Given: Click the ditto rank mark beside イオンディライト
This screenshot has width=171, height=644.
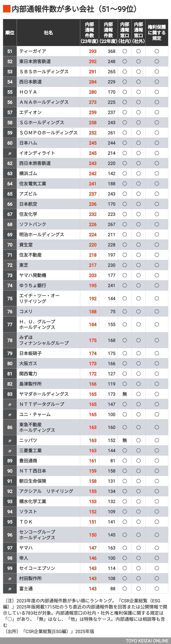Looking at the screenshot, I should pyautogui.click(x=10, y=153).
